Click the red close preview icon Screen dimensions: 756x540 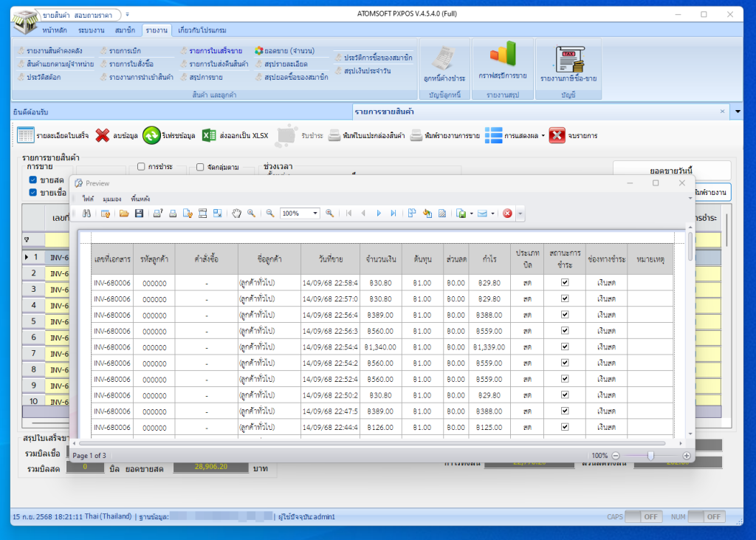click(x=507, y=213)
